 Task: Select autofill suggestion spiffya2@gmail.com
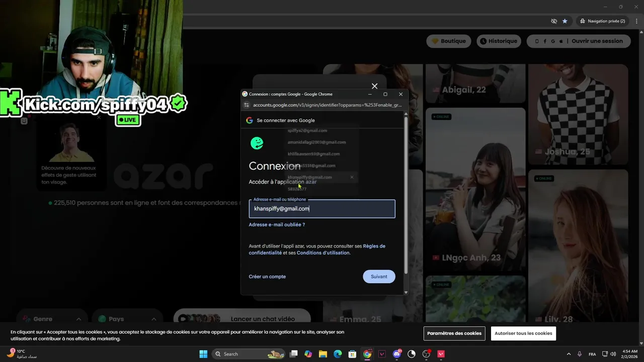click(x=307, y=131)
